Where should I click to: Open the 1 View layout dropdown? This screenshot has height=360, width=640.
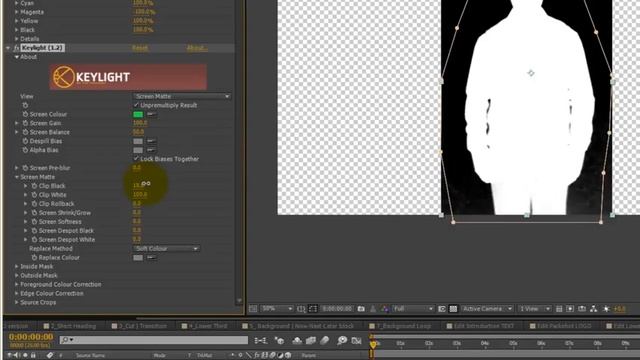[534, 309]
